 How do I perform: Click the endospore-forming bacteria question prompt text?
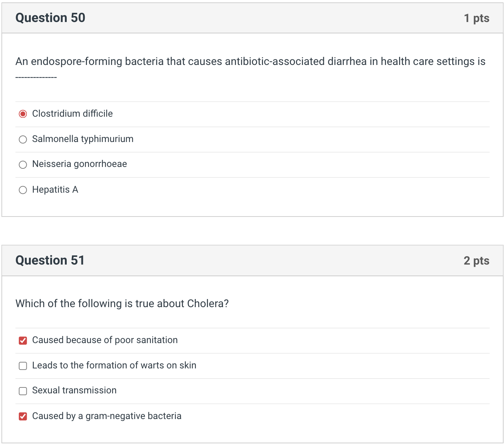pos(250,62)
